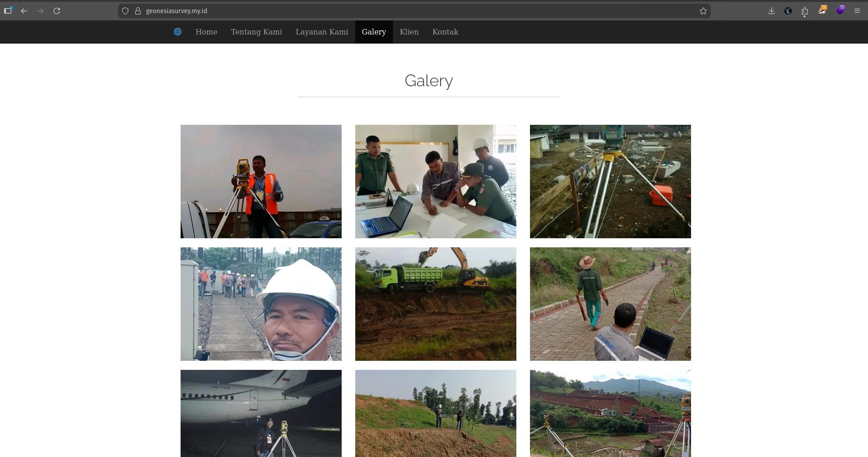868x457 pixels.
Task: Open the Klien navigation link
Action: [x=409, y=32]
